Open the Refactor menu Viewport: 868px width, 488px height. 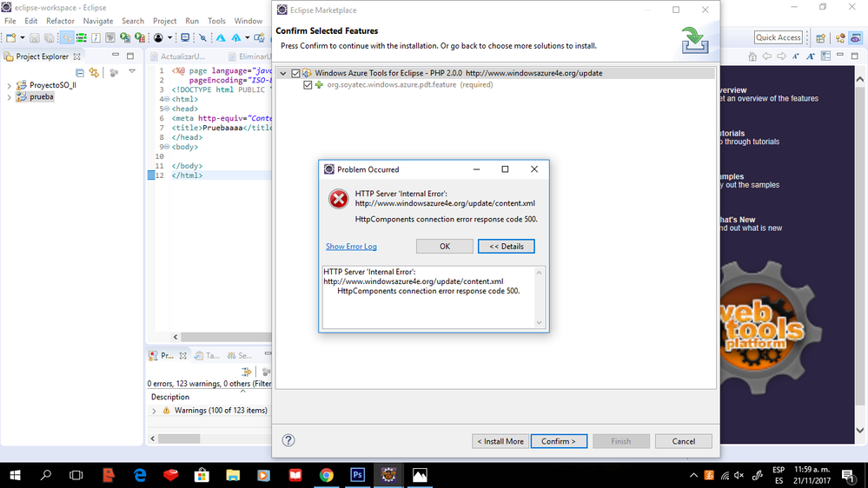pos(60,21)
